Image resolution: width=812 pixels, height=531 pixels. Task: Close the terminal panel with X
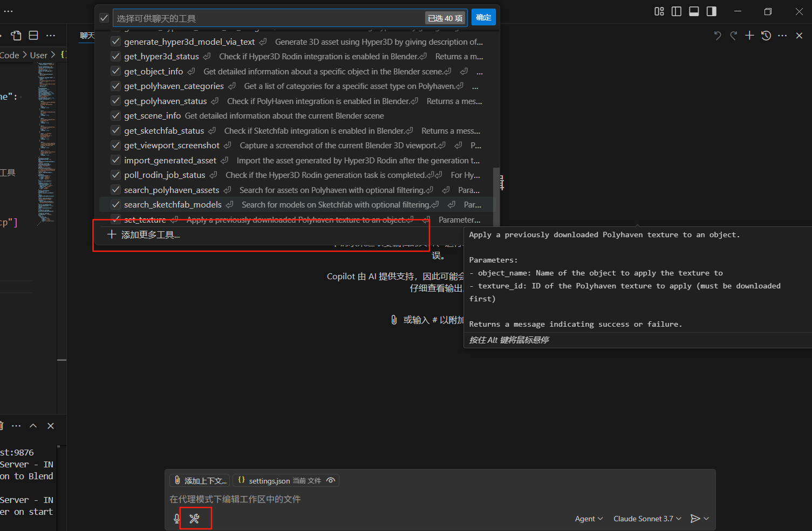point(51,426)
